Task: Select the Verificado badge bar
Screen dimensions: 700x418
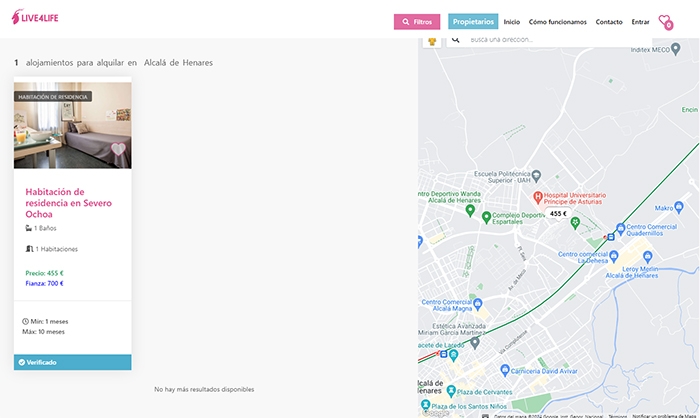Action: coord(72,362)
